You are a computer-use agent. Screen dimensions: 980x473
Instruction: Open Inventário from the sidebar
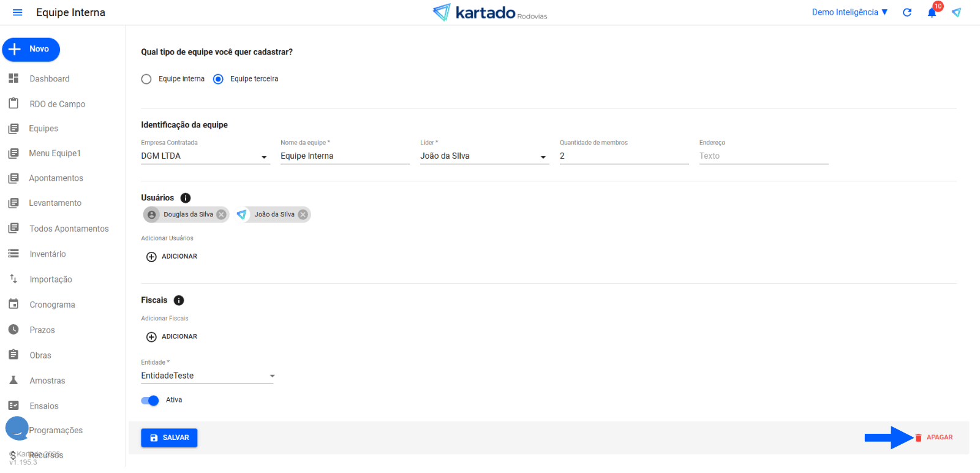tap(47, 254)
